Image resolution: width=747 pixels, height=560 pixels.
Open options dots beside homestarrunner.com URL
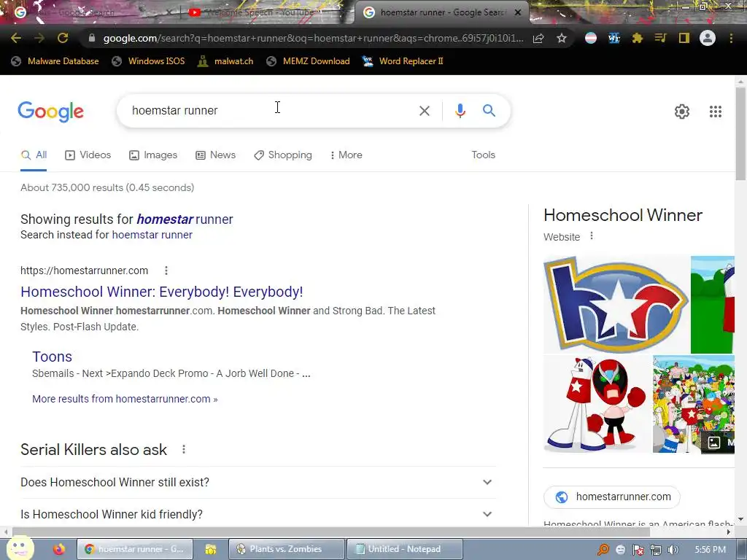tap(166, 271)
